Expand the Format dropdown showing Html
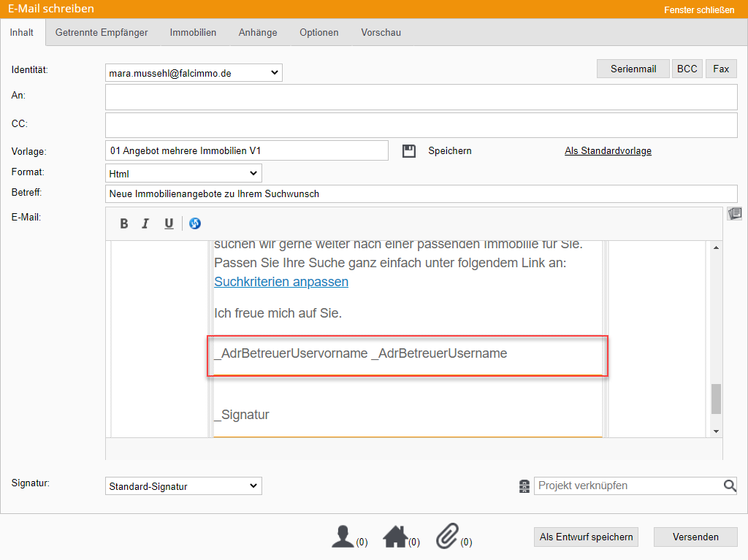 click(x=183, y=174)
